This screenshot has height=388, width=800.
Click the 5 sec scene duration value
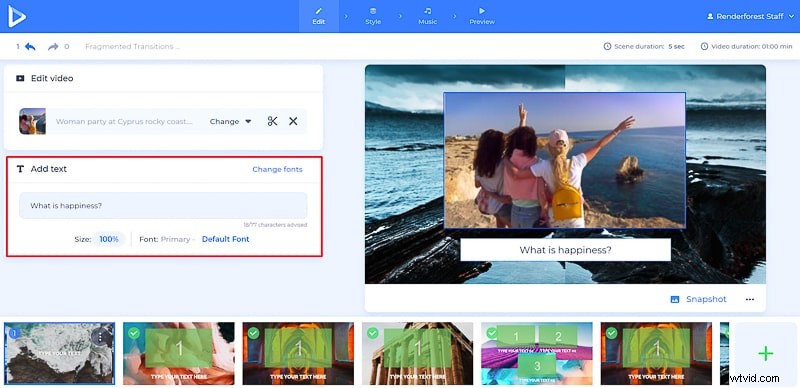(x=677, y=46)
